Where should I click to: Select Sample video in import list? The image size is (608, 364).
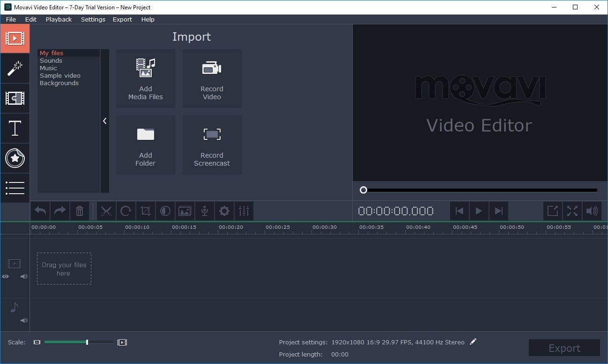[60, 76]
